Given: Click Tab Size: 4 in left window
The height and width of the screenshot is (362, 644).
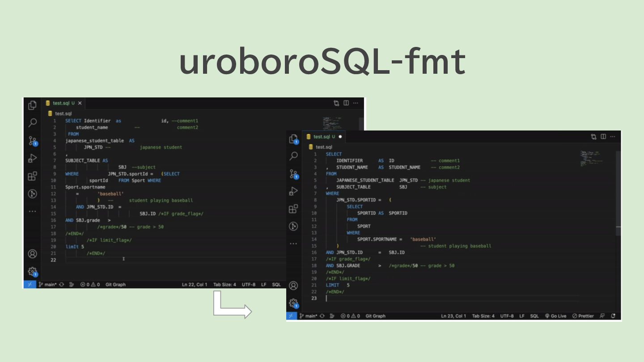Looking at the screenshot, I should click(225, 284).
